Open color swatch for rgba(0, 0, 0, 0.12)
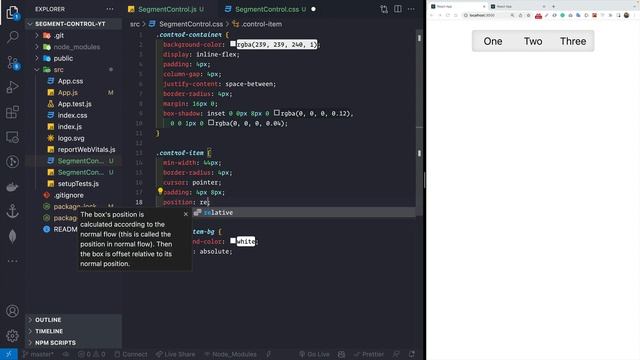 (277, 112)
